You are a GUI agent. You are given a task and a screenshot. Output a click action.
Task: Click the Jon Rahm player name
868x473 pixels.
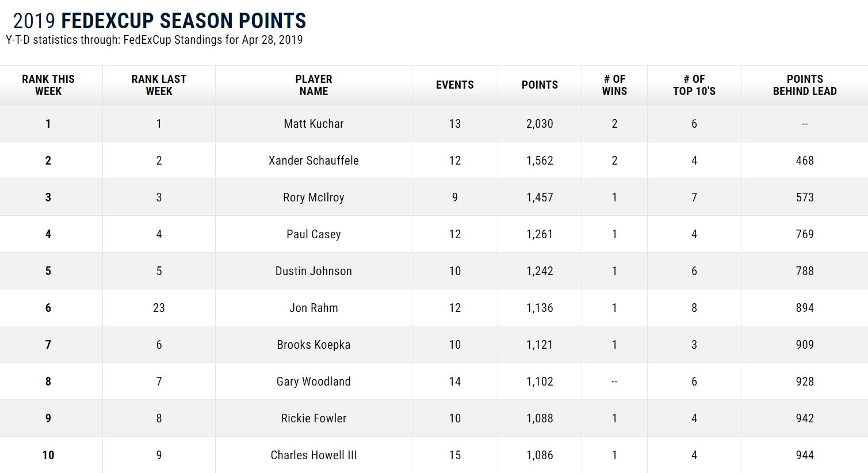pos(313,308)
